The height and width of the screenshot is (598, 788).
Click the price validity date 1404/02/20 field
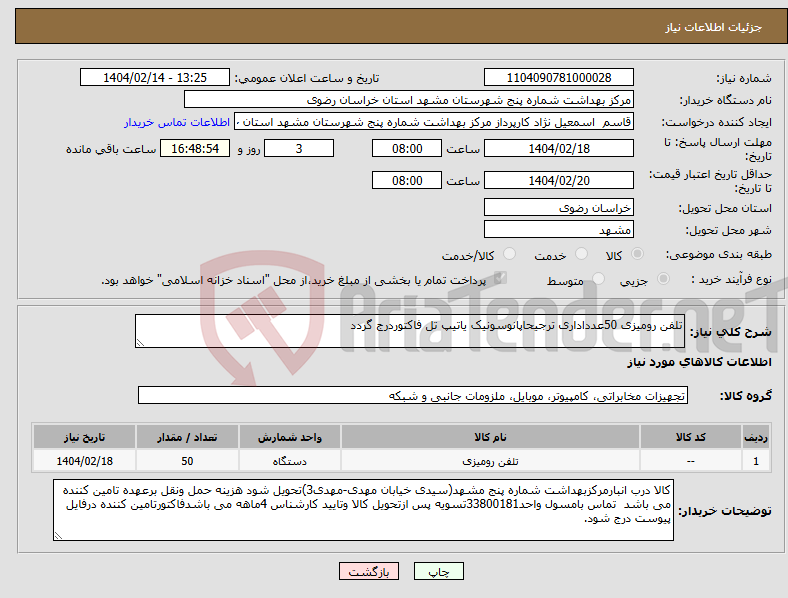pos(558,180)
